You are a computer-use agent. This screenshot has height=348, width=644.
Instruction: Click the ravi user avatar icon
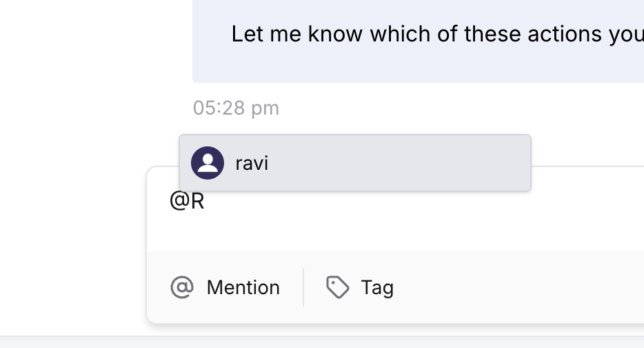pyautogui.click(x=208, y=164)
